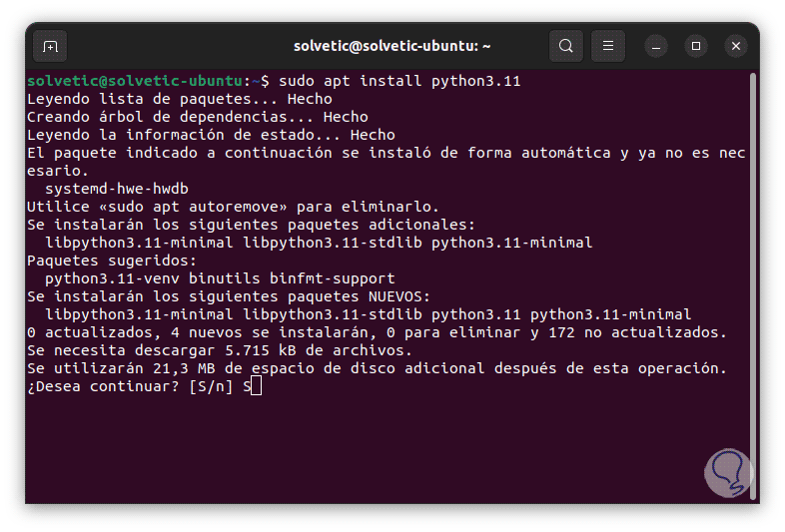This screenshot has width=785, height=532.
Task: Click the systemd-hwe-hwdb package name
Action: pos(117,189)
